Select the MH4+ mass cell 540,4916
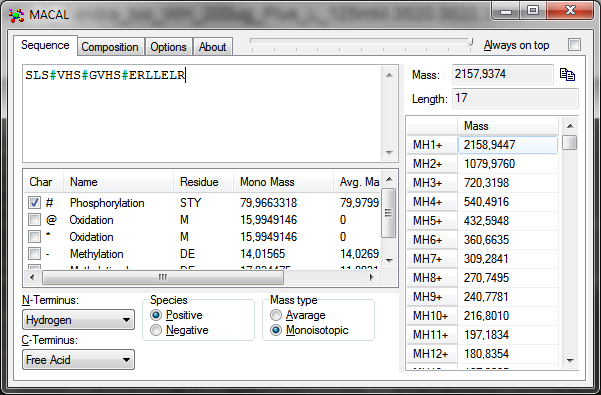The height and width of the screenshot is (395, 601). pyautogui.click(x=508, y=202)
